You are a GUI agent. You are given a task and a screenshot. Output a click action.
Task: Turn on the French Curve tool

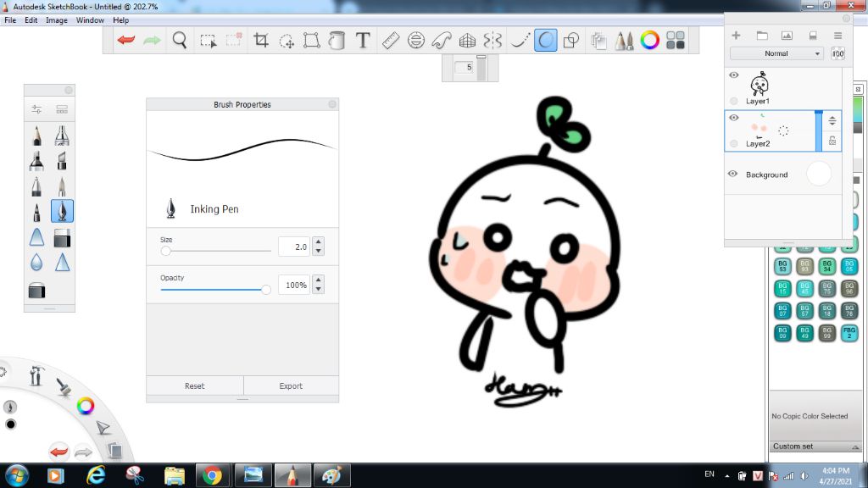442,40
